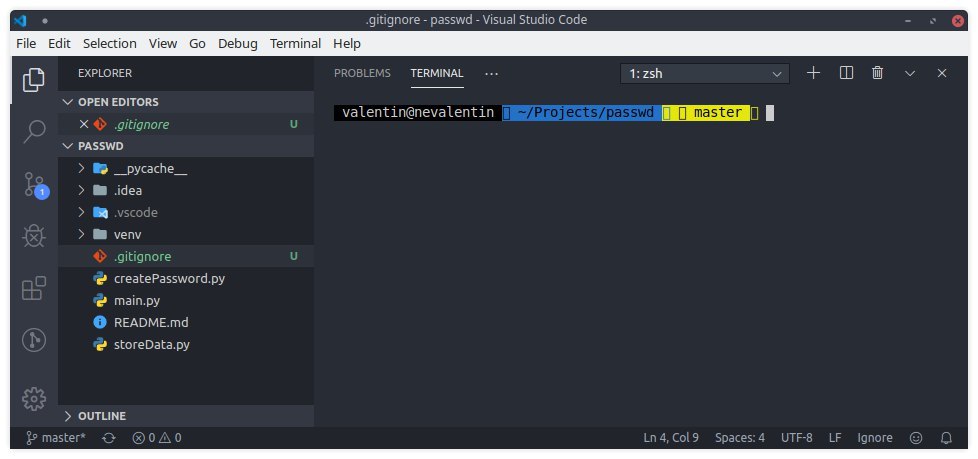
Task: Create a new terminal with plus icon
Action: tap(813, 73)
